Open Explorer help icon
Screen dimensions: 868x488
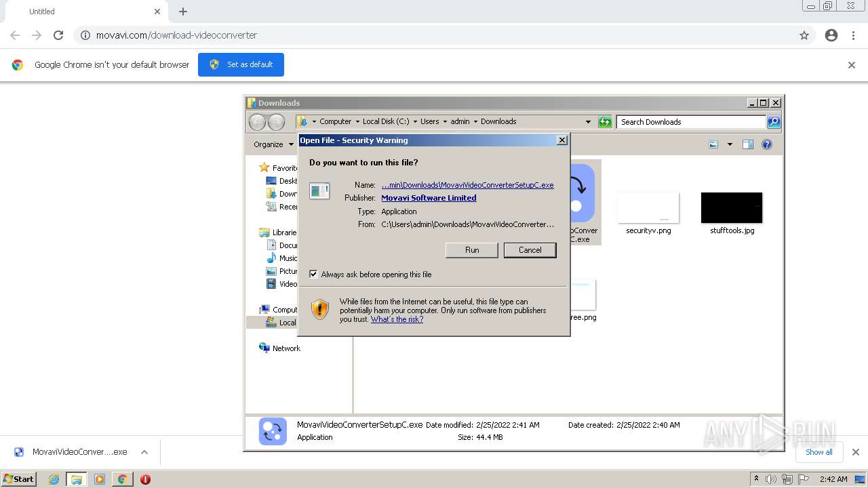767,144
